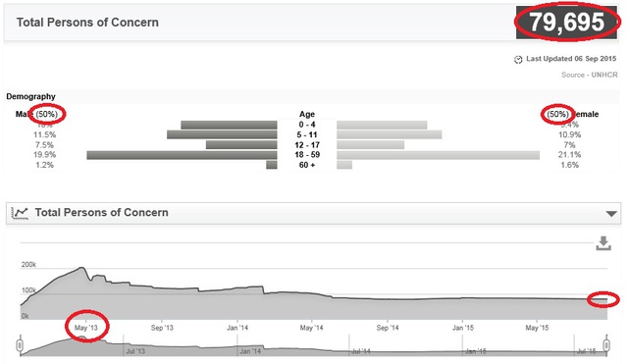Click the 19.9% male percentage value
The width and height of the screenshot is (628, 364).
[x=44, y=155]
